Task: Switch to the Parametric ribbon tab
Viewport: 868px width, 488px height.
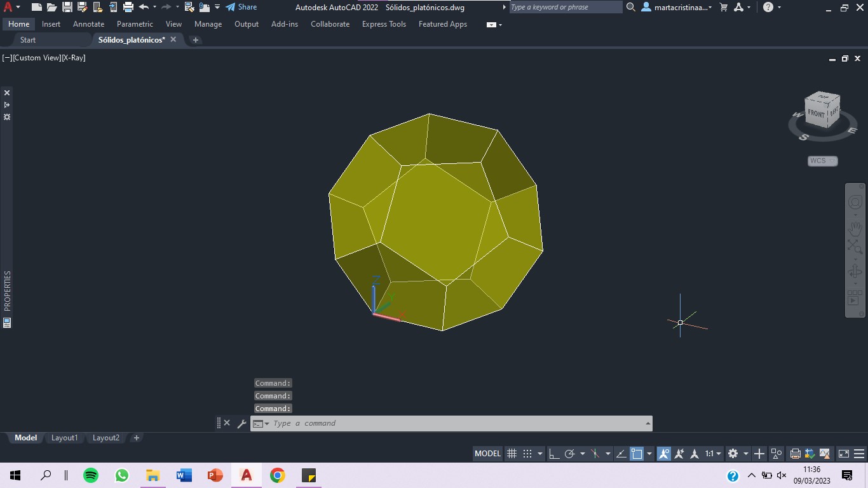Action: [135, 24]
